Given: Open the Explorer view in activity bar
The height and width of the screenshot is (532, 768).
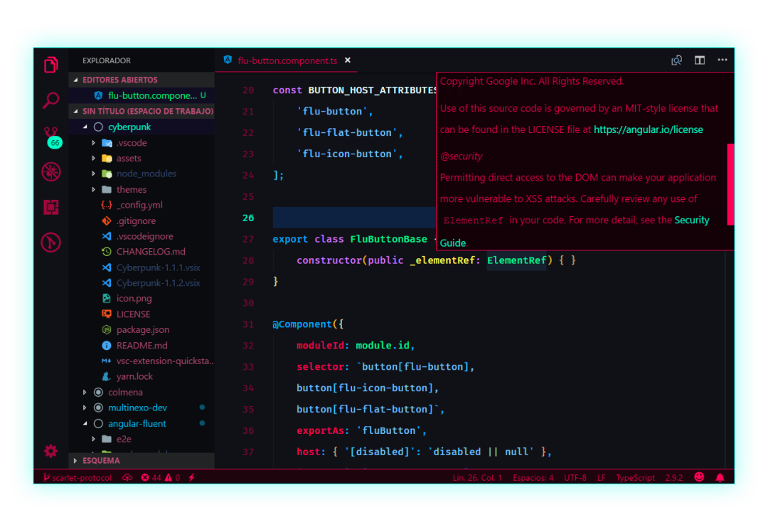Looking at the screenshot, I should [51, 64].
